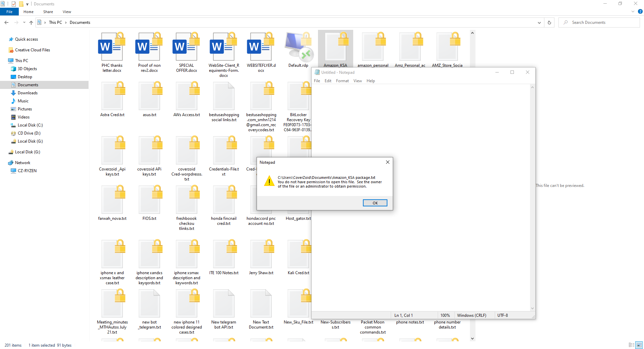This screenshot has width=644, height=349.
Task: Open Creative Cloud Files in sidebar
Action: pyautogui.click(x=32, y=50)
